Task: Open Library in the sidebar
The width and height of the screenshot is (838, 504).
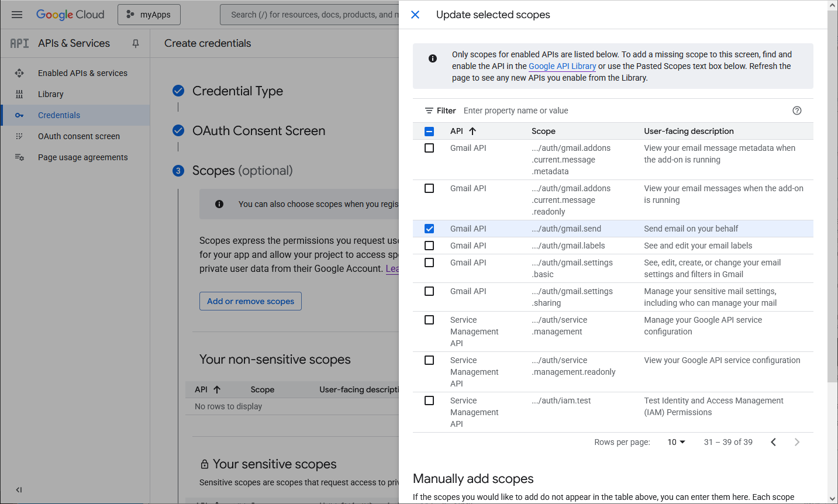Action: tap(51, 94)
